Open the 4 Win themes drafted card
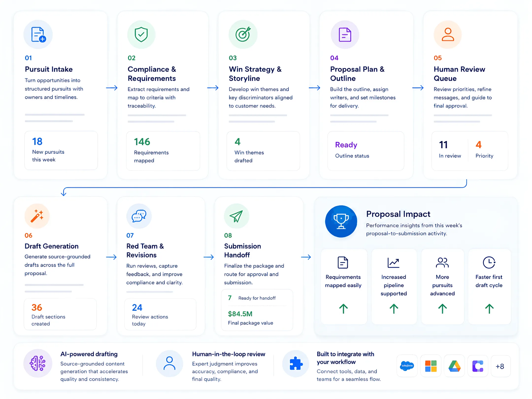Viewport: 532px width, 399px height. pos(263,151)
